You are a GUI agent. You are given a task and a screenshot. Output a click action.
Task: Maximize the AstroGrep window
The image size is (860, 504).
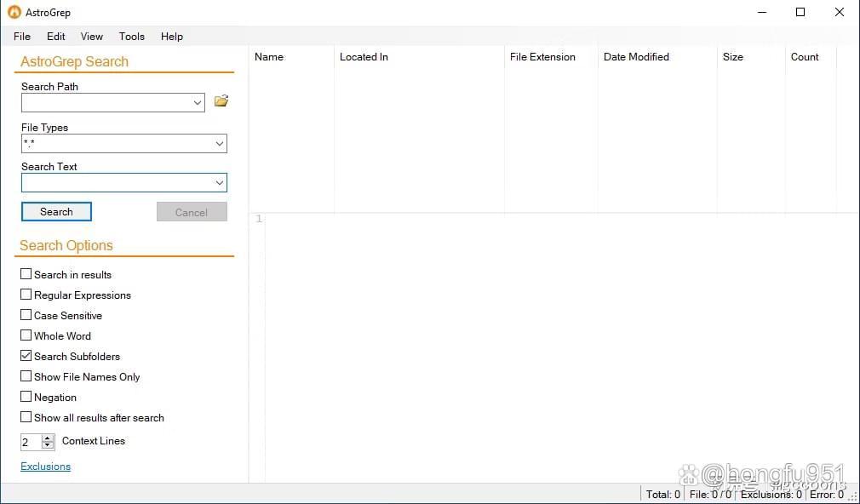[800, 12]
